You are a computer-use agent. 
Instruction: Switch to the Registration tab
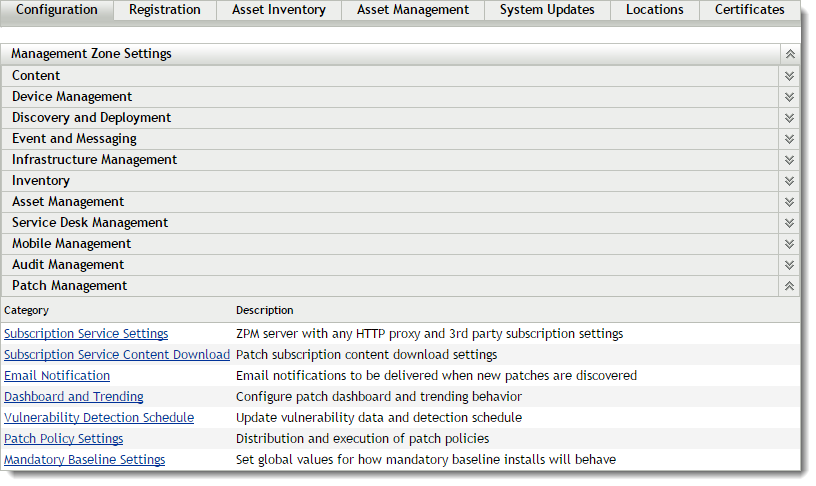click(164, 10)
